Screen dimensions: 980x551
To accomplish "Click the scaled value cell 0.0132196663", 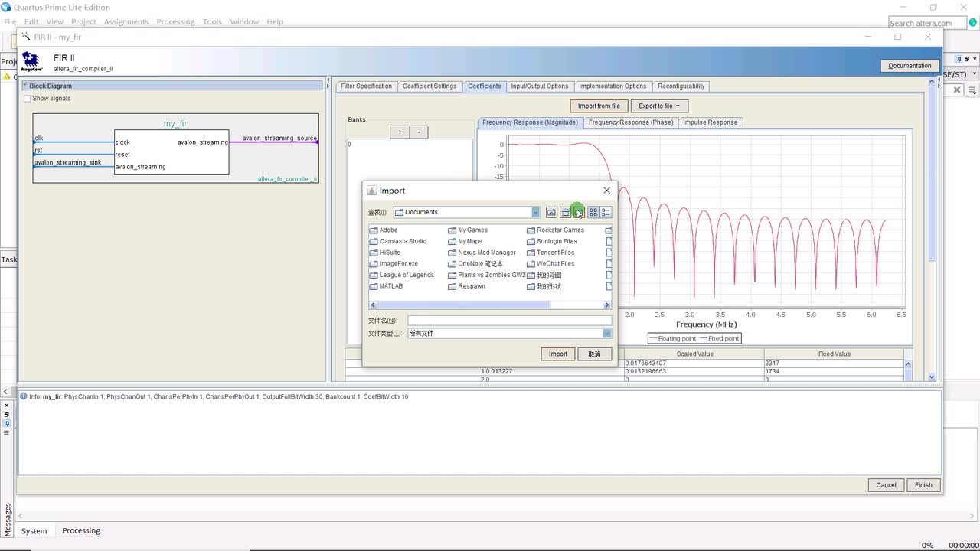I will 694,371.
